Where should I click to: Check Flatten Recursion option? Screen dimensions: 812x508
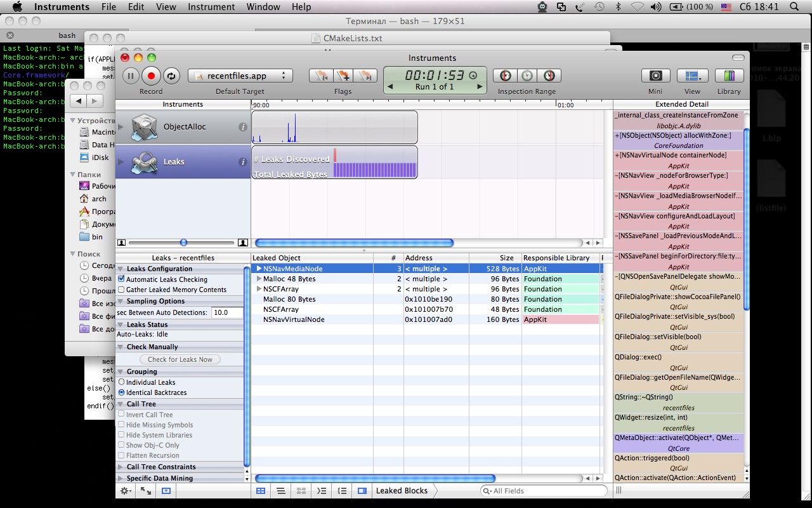tap(121, 455)
